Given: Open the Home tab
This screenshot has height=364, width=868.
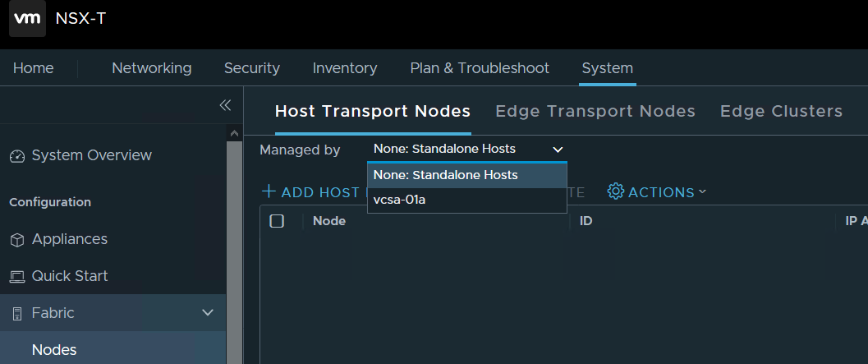Looking at the screenshot, I should (x=33, y=68).
